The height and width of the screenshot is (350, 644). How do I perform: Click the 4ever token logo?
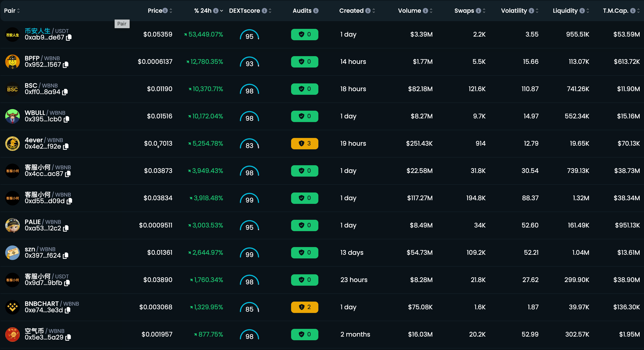pyautogui.click(x=13, y=143)
